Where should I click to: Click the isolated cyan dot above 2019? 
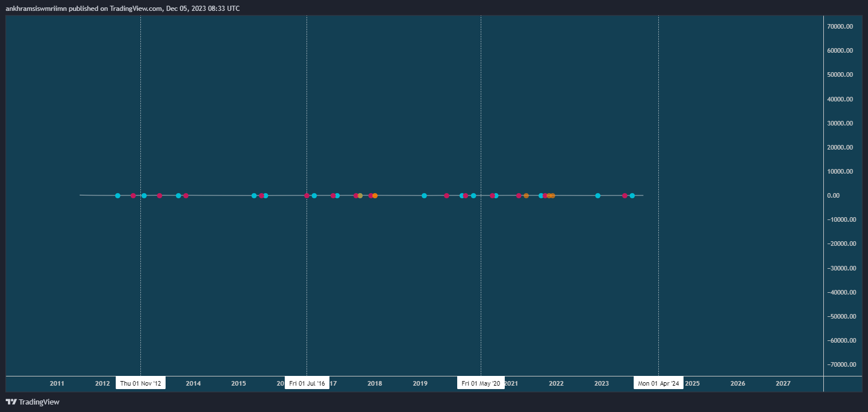[424, 195]
